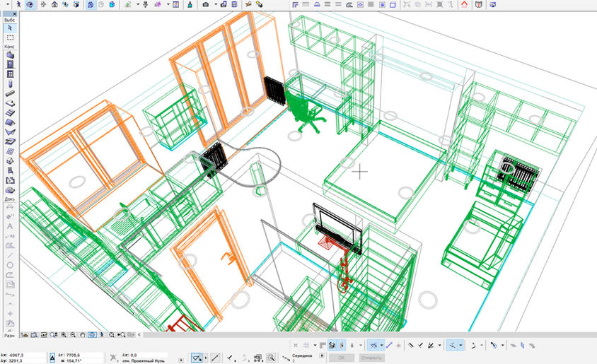Toggle the diagonal line geometry method button
The height and width of the screenshot is (364, 597).
(x=216, y=358)
